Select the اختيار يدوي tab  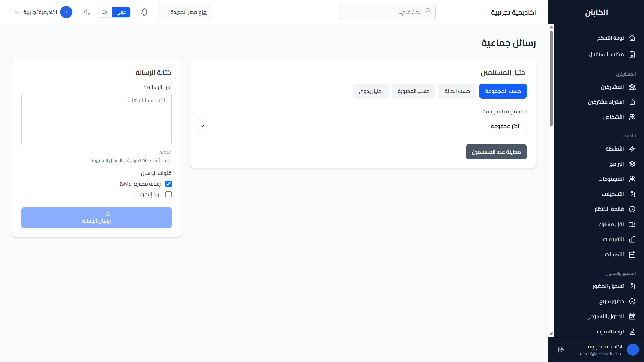[x=371, y=91]
